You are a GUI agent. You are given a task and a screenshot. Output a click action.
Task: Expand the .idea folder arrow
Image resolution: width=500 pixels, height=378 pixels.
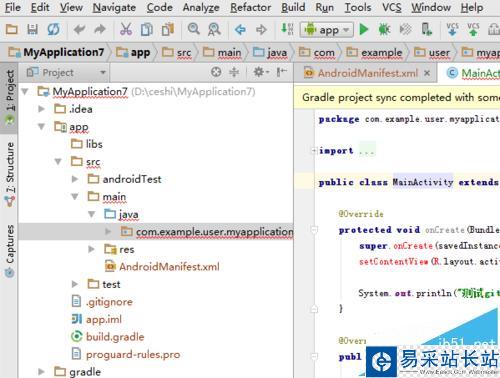tap(41, 109)
